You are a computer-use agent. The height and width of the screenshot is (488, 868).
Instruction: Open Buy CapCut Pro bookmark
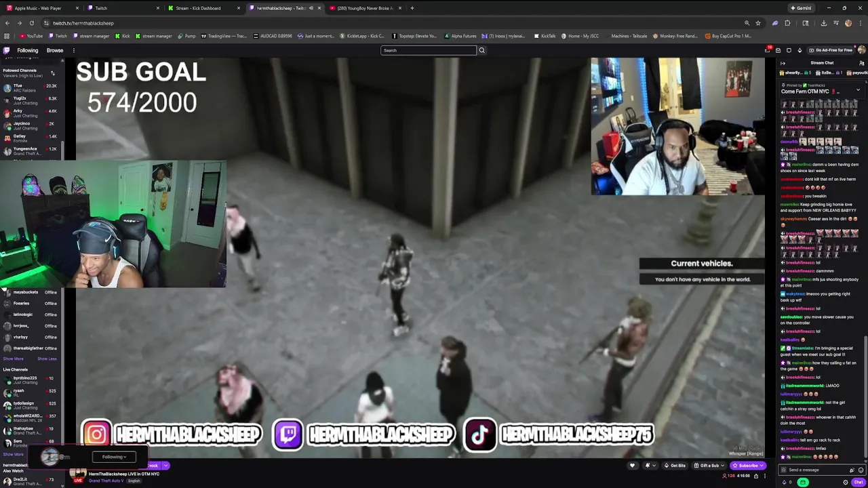point(728,36)
